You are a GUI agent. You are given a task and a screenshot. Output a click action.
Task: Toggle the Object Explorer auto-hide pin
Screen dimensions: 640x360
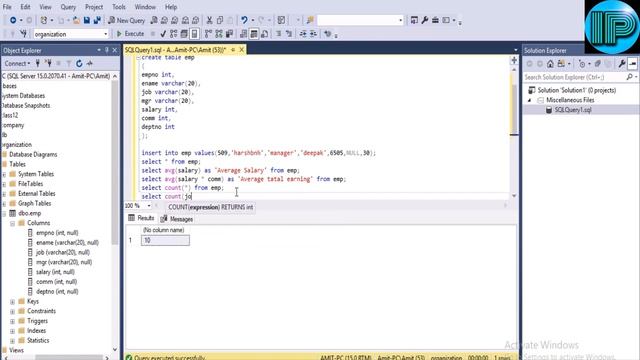click(107, 50)
